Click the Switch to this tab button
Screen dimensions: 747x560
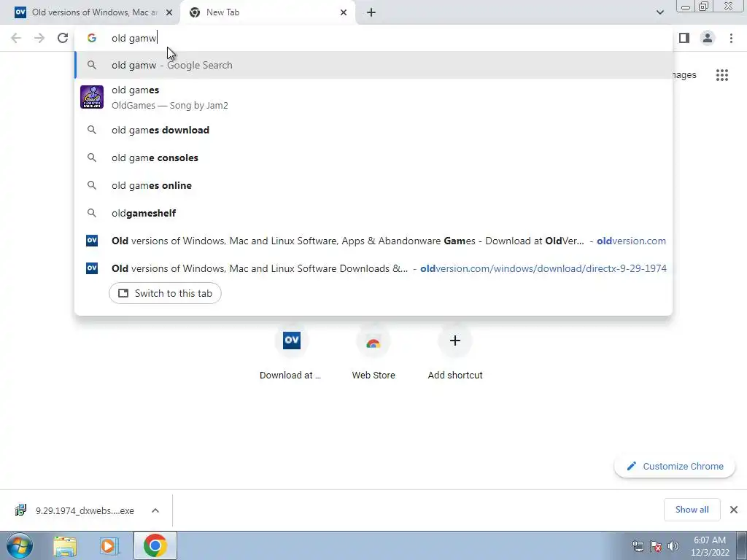click(x=165, y=293)
